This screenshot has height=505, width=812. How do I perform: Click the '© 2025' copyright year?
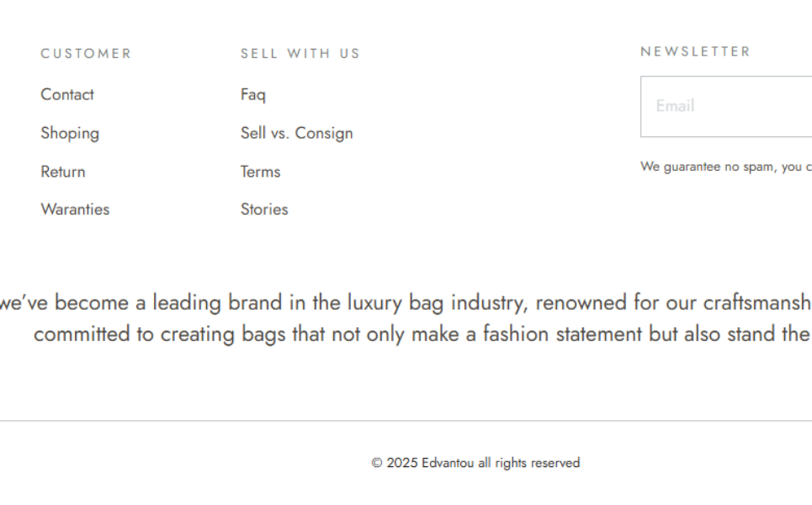point(395,463)
